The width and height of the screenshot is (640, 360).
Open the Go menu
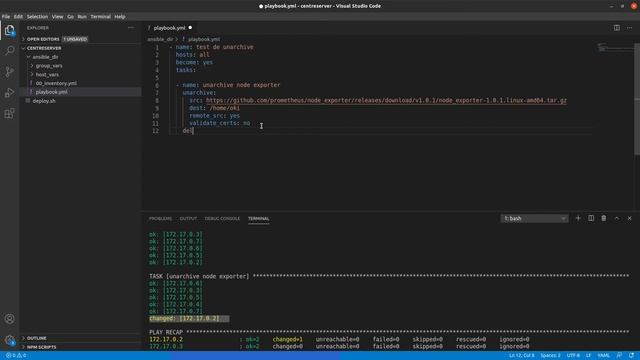(x=70, y=17)
